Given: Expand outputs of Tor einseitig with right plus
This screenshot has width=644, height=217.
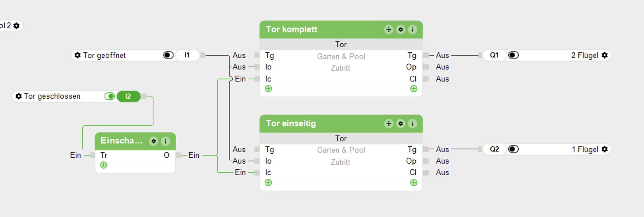Looking at the screenshot, I should [414, 183].
